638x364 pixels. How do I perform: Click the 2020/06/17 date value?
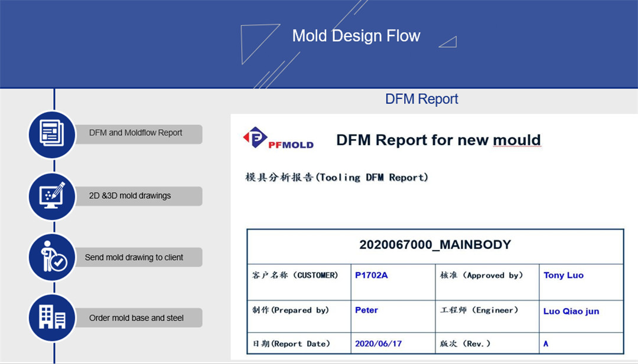coord(379,344)
